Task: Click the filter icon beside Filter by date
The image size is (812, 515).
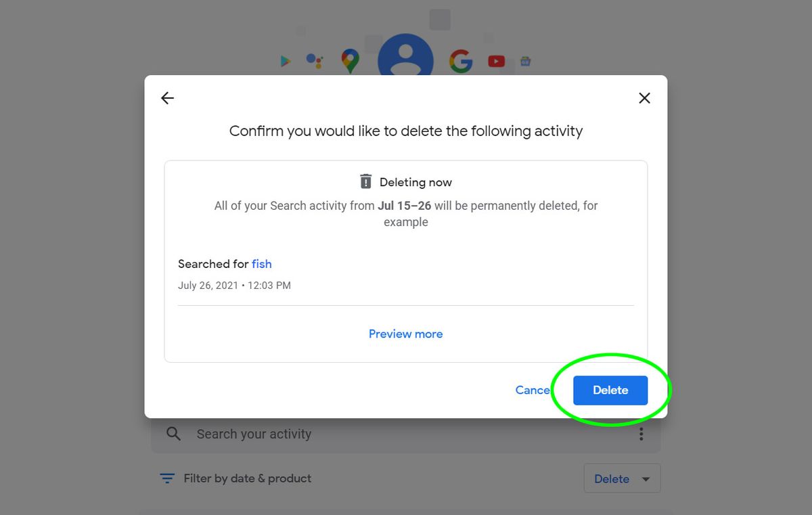Action: click(x=166, y=478)
